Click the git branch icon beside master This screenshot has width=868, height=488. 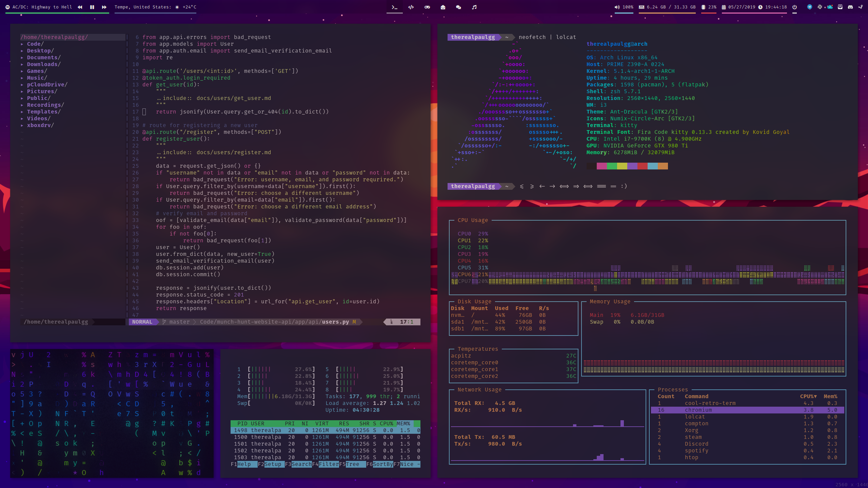click(164, 322)
